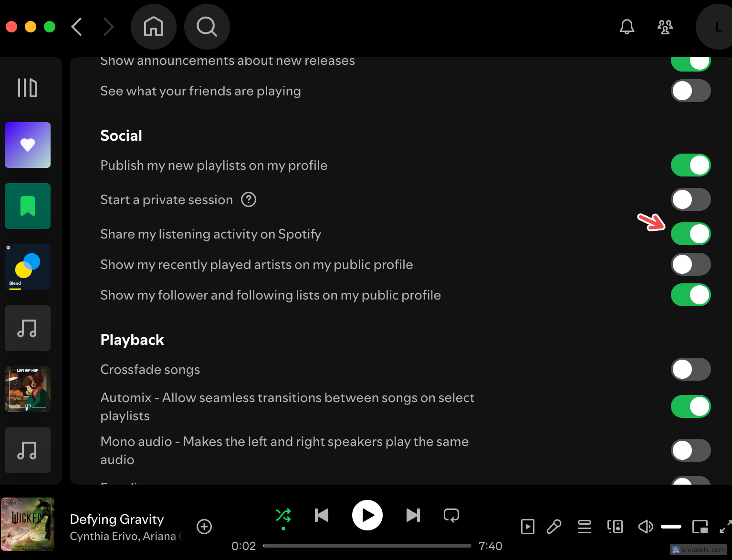This screenshot has height=560, width=732.
Task: Add the current song to a playlist
Action: tap(204, 527)
